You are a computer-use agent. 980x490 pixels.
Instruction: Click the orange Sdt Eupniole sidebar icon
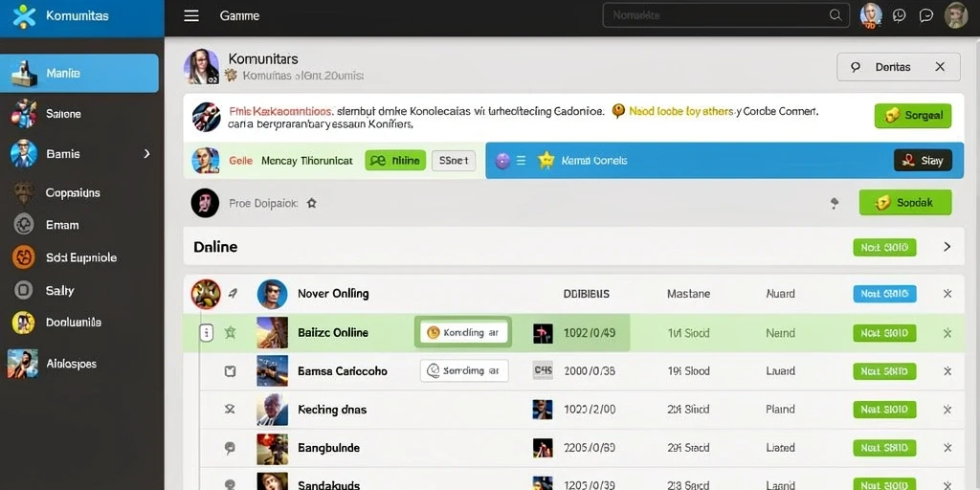[x=23, y=256]
